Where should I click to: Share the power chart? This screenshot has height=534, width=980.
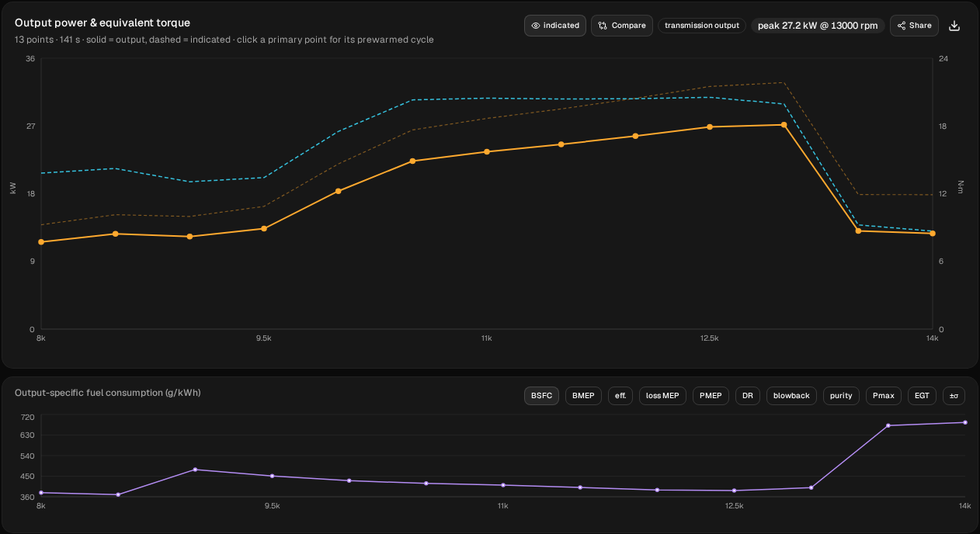click(x=914, y=26)
